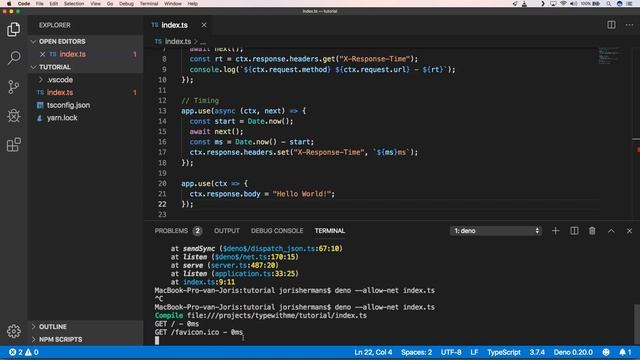The height and width of the screenshot is (360, 640).
Task: Open the Explorer view in activity bar
Action: pos(13,29)
